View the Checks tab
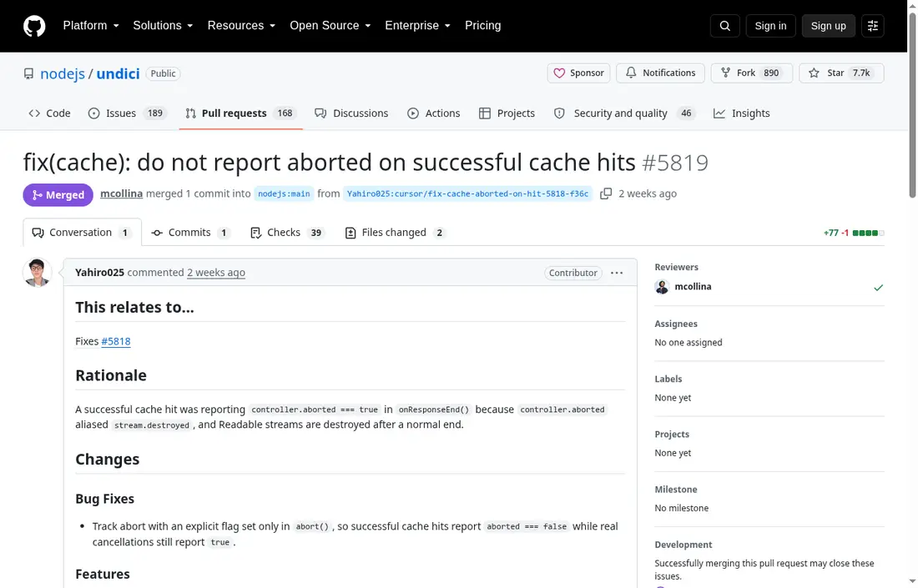918x588 pixels. pyautogui.click(x=286, y=233)
